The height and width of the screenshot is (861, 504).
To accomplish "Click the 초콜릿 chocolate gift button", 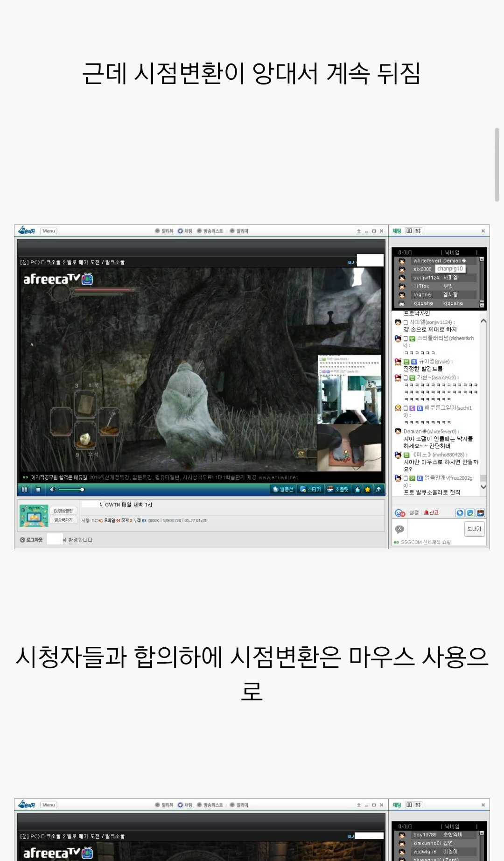I will tap(338, 490).
